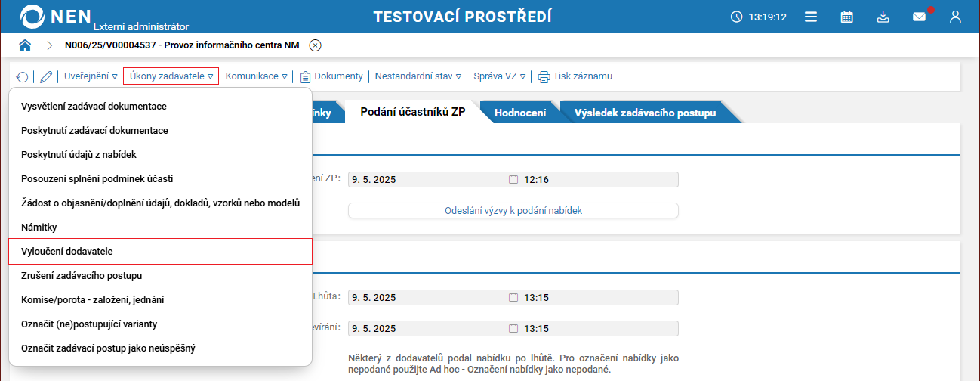This screenshot has width=980, height=381.
Task: Expand the Uveřejnění dropdown
Action: pos(91,76)
